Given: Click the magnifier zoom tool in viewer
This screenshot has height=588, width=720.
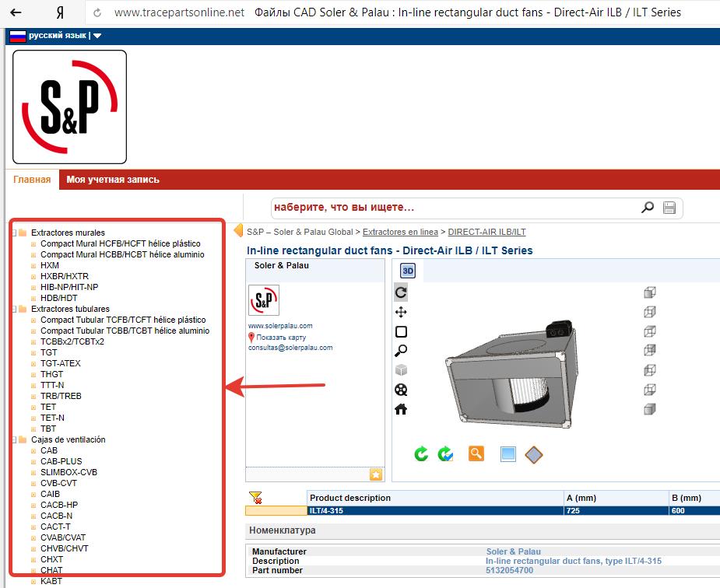Looking at the screenshot, I should pyautogui.click(x=401, y=351).
